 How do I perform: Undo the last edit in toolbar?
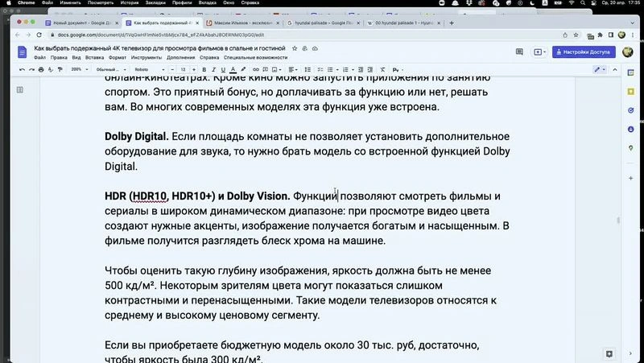click(23, 70)
